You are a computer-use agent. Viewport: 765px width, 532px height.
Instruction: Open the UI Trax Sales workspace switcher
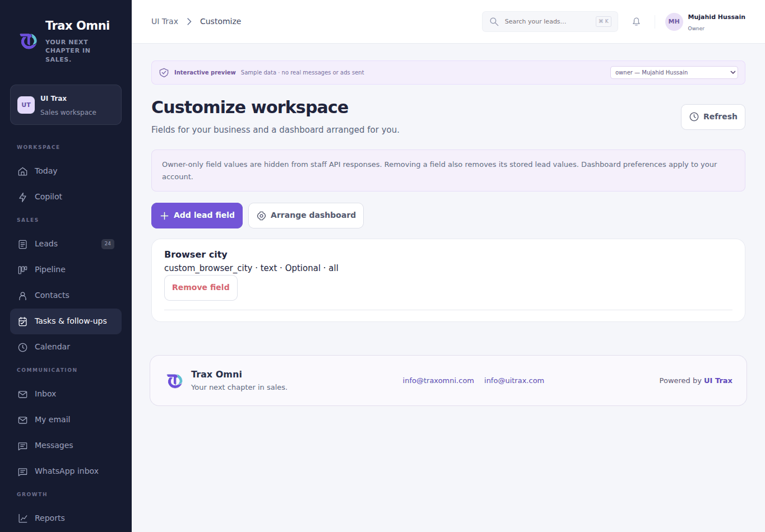66,105
